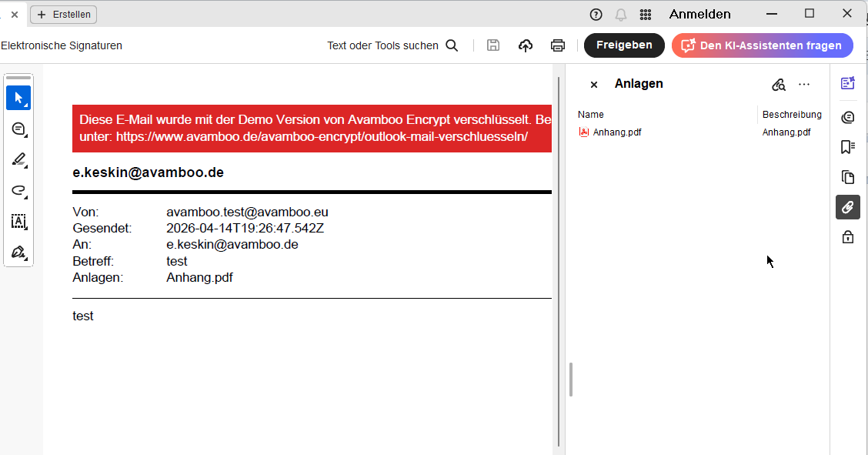Open the apps grid icon

pos(646,15)
